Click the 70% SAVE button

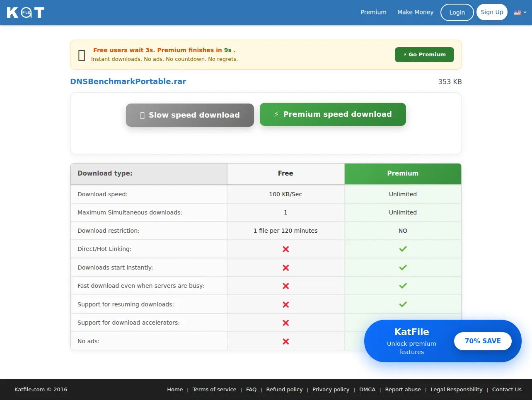[x=483, y=341]
